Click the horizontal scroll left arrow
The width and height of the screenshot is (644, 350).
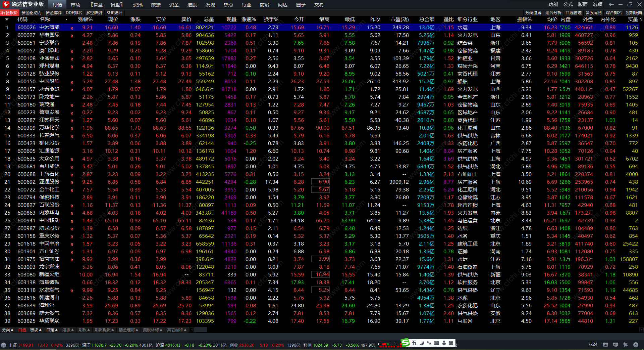pyautogui.click(x=192, y=330)
